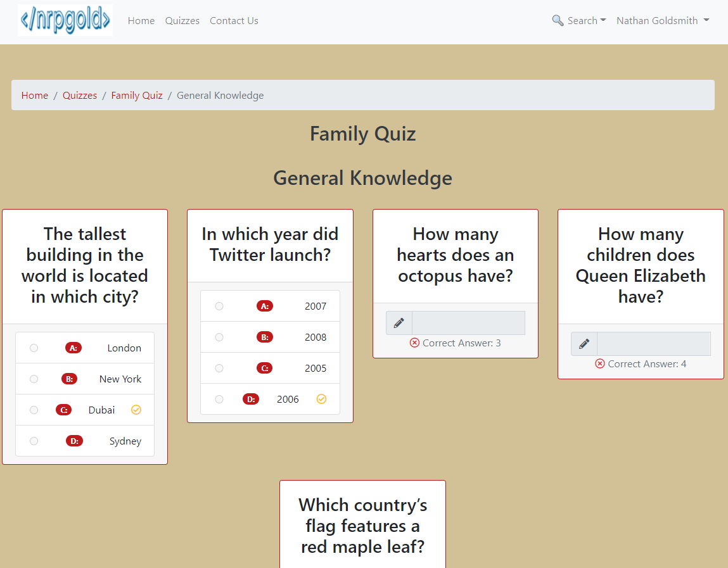728x568 pixels.
Task: Click the Queen Elizabeth children answer field
Action: 654,344
